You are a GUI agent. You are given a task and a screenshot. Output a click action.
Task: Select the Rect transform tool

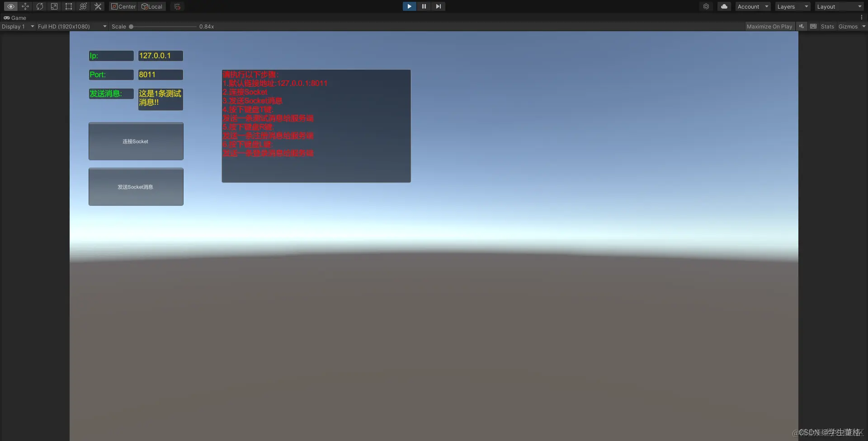pyautogui.click(x=69, y=6)
